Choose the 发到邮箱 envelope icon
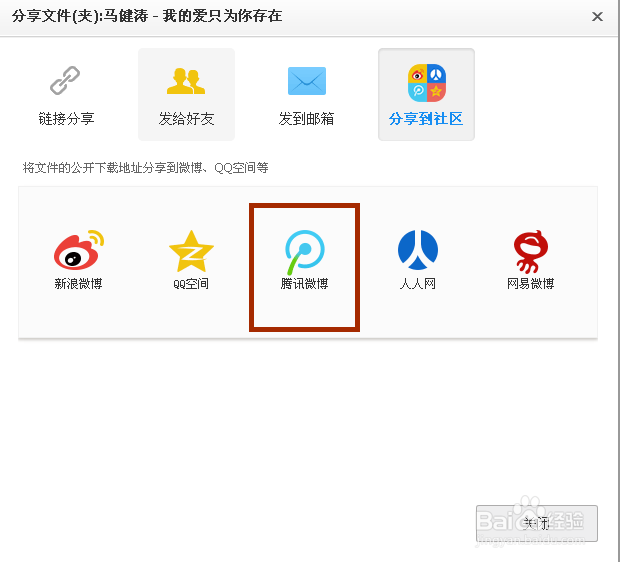 (x=307, y=81)
